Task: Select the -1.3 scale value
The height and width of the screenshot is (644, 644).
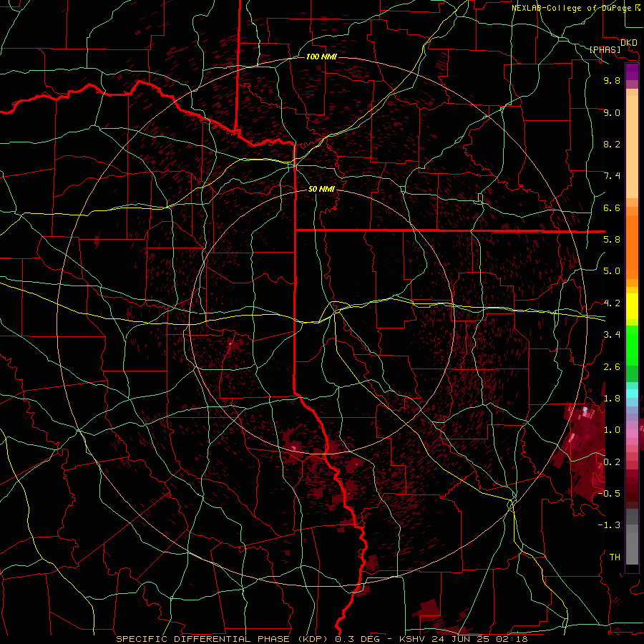Action: 609,525
